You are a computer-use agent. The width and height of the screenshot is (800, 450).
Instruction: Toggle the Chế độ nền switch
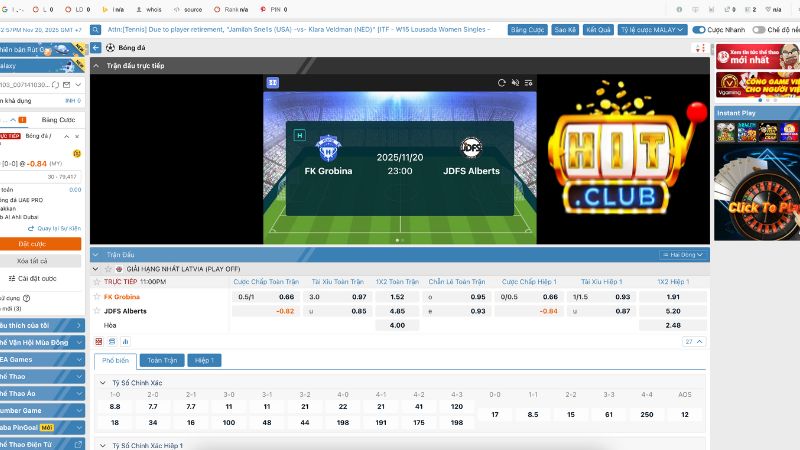[x=759, y=30]
